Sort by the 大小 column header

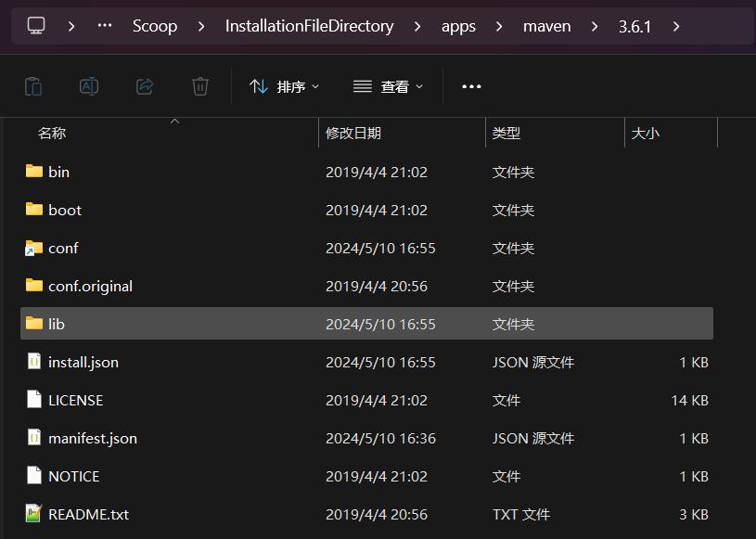pyautogui.click(x=645, y=134)
